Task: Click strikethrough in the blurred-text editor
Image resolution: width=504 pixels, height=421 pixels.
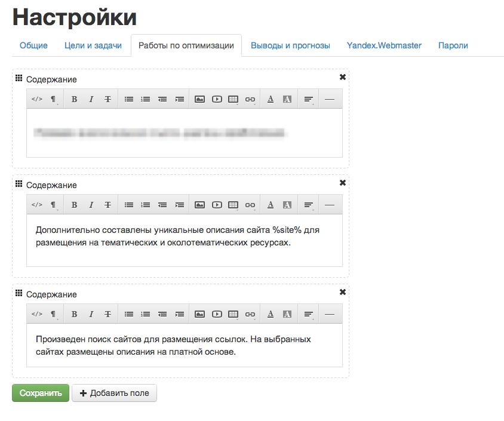Action: [107, 99]
